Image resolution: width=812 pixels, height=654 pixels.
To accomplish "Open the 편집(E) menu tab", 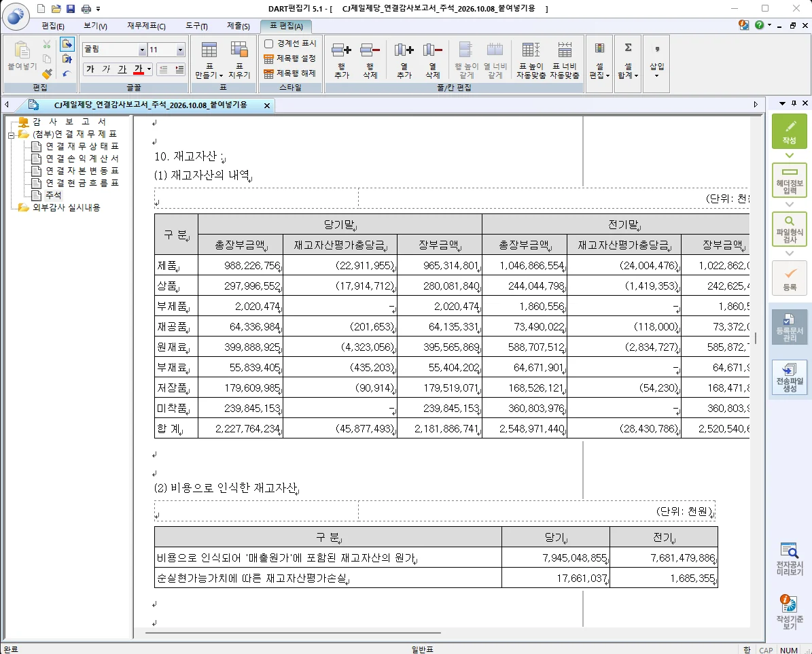I will (53, 26).
